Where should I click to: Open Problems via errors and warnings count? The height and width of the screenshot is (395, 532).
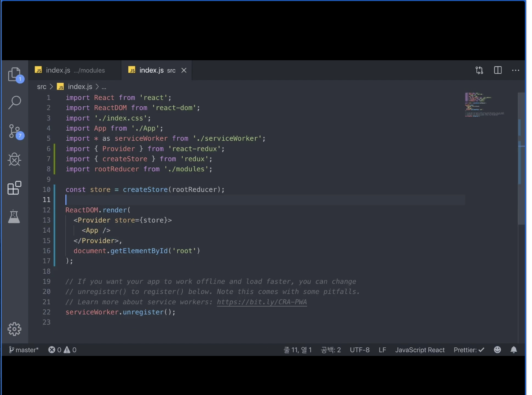pos(62,350)
